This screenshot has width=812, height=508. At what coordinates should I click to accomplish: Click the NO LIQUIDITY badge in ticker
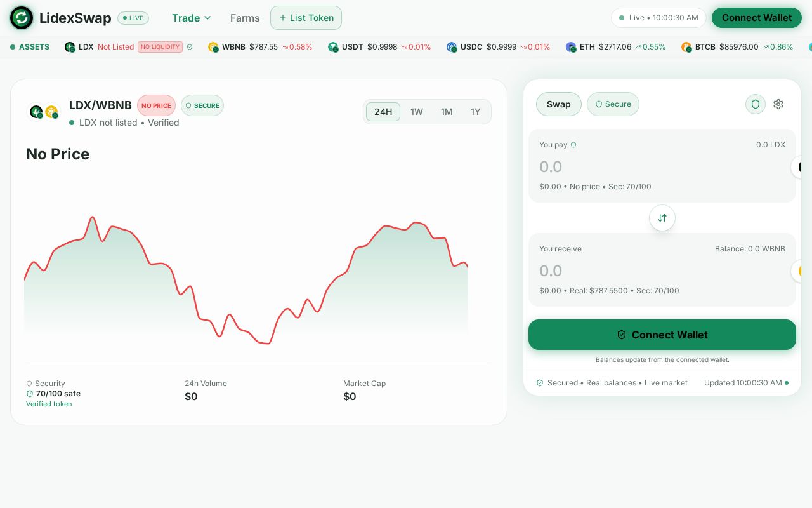(160, 47)
